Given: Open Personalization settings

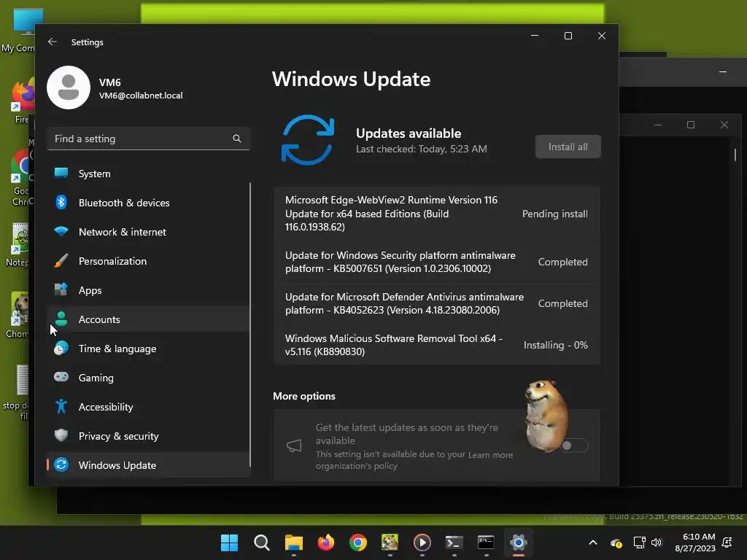Looking at the screenshot, I should tap(149, 261).
